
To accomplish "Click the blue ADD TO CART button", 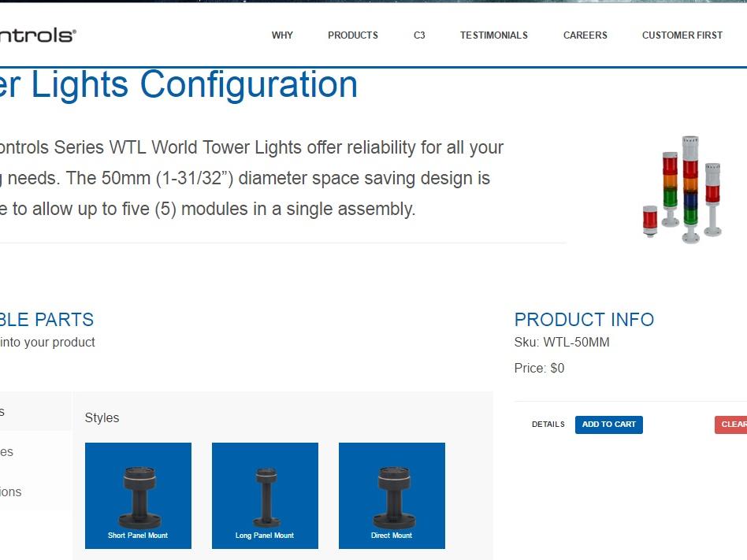I will pyautogui.click(x=608, y=425).
